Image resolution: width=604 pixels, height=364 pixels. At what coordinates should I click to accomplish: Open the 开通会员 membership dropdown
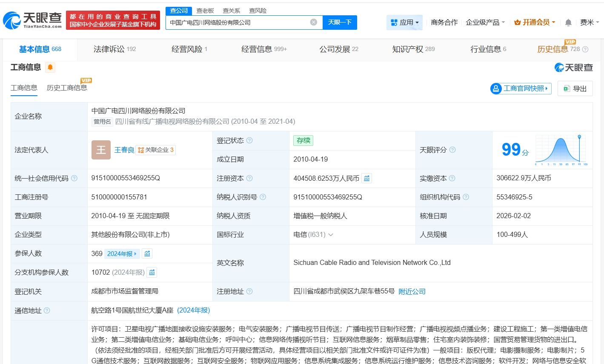[x=535, y=22]
